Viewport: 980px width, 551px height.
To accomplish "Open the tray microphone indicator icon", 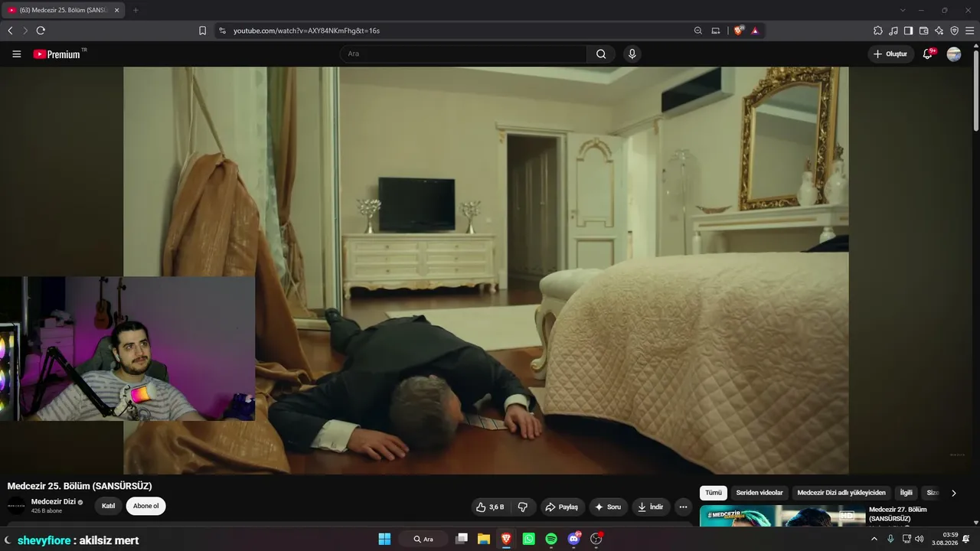I will pyautogui.click(x=890, y=539).
